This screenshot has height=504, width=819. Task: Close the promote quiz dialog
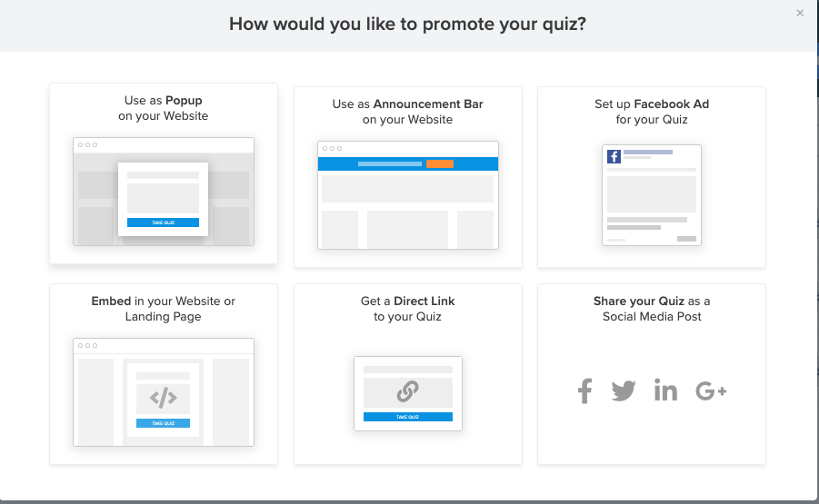(800, 13)
